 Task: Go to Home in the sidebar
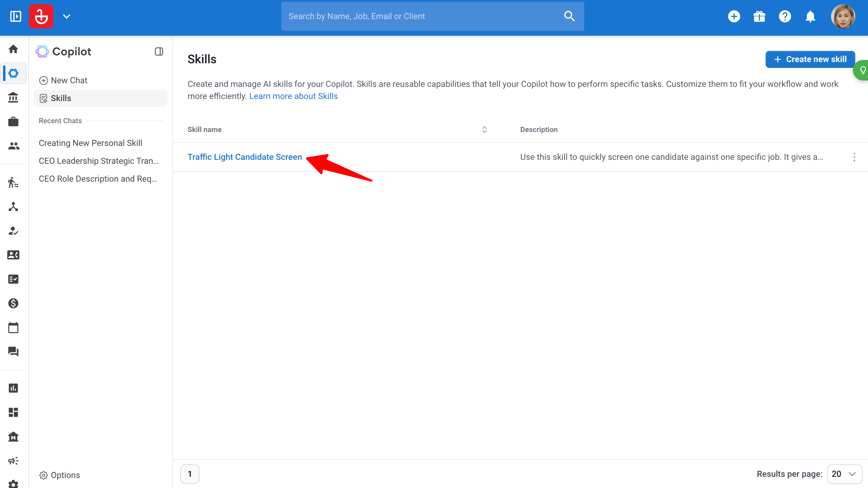(13, 49)
